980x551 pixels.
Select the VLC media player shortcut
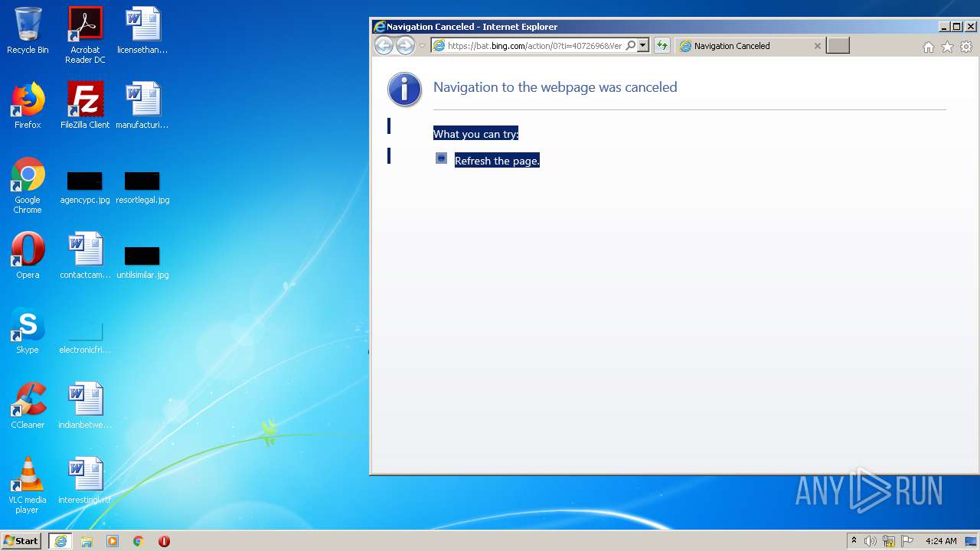point(28,485)
